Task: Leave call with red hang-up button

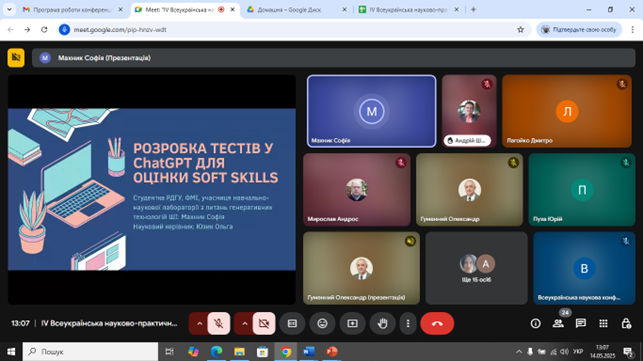Action: [437, 323]
